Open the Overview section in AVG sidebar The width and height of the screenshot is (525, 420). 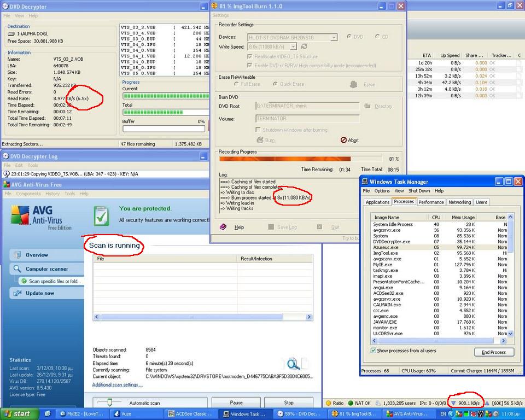(x=46, y=255)
